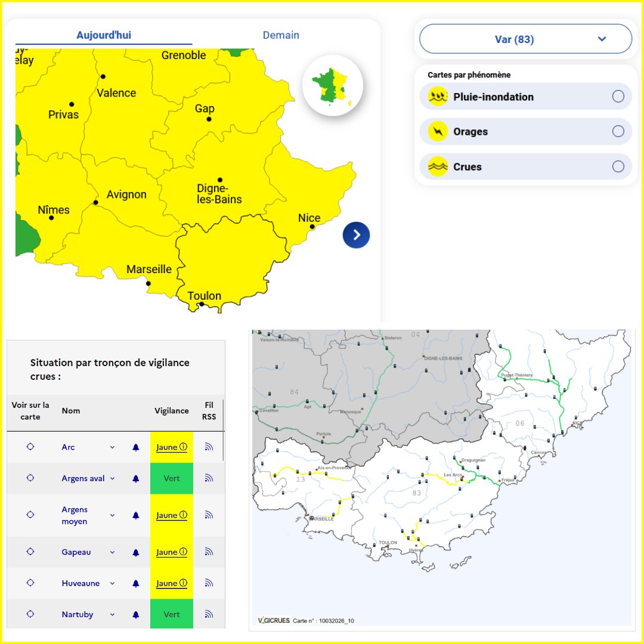Viewport: 644px width, 644px height.
Task: Click the blue next arrow on the map
Action: click(x=357, y=235)
